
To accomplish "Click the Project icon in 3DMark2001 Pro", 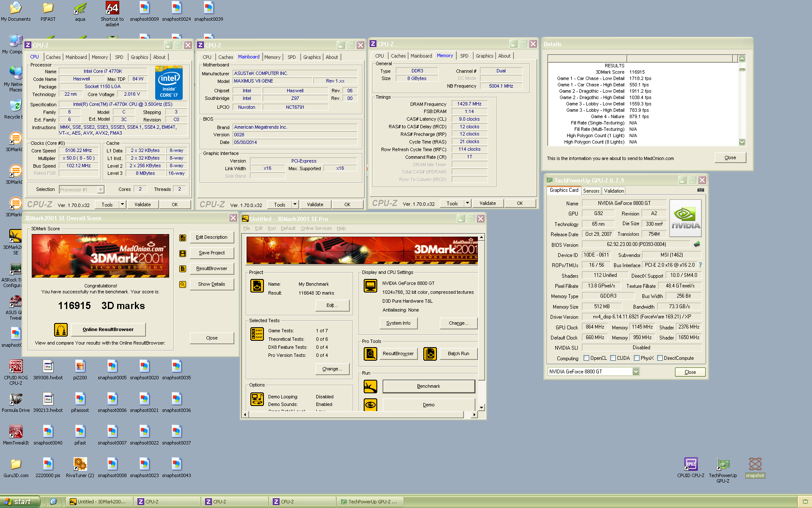I will 257,286.
